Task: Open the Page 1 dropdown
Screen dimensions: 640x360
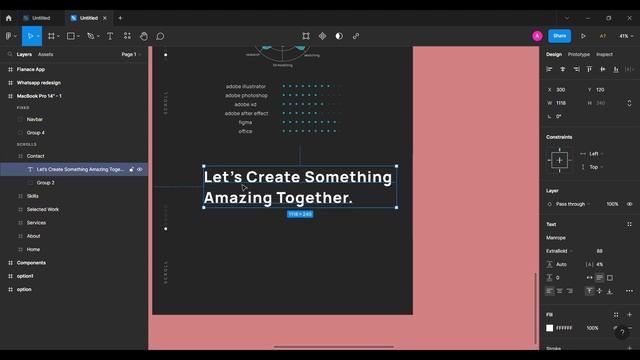Action: [x=131, y=54]
